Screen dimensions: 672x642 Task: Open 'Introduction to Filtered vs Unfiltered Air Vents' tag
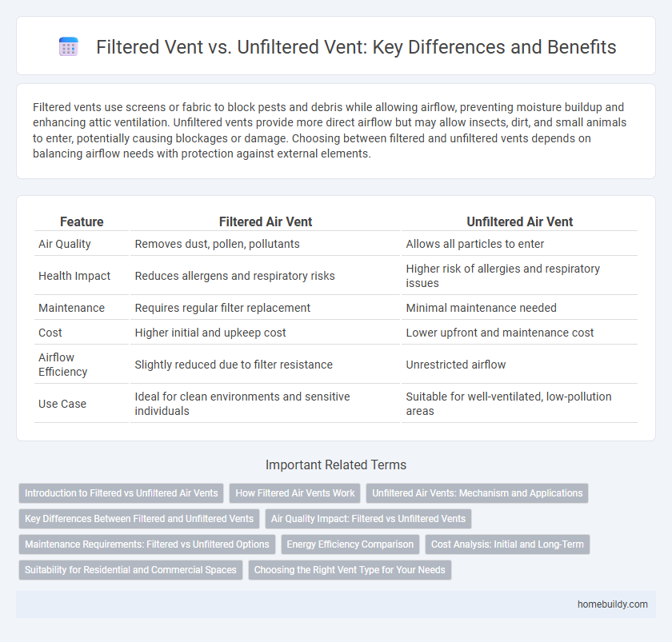coord(121,493)
